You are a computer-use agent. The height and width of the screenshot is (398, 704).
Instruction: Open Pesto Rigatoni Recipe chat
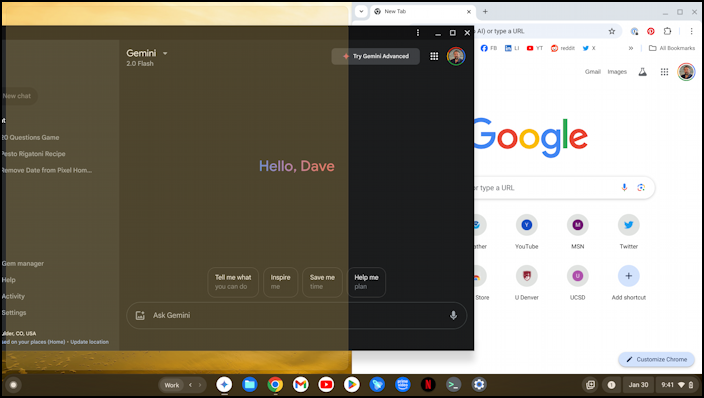34,154
